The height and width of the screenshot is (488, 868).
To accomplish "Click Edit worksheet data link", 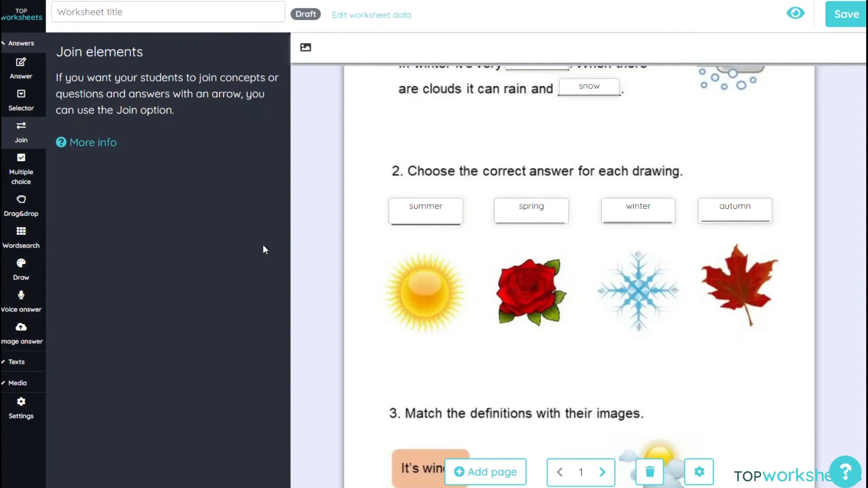I will (372, 14).
